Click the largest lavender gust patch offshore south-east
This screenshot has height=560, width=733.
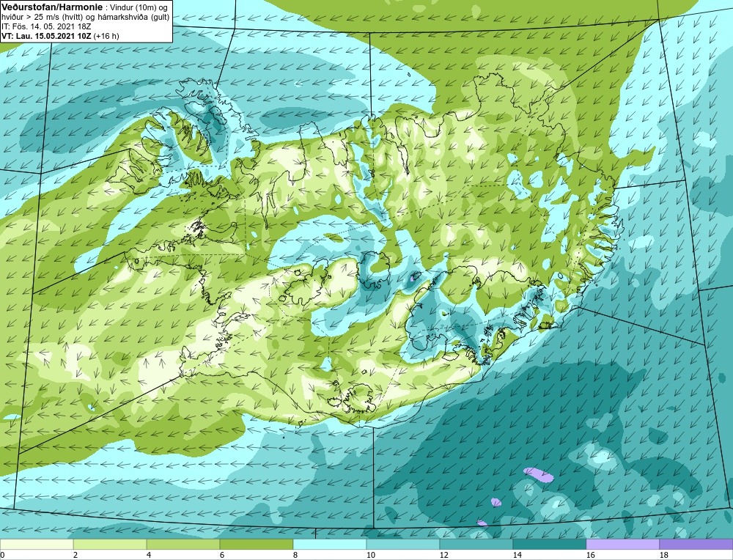[539, 474]
